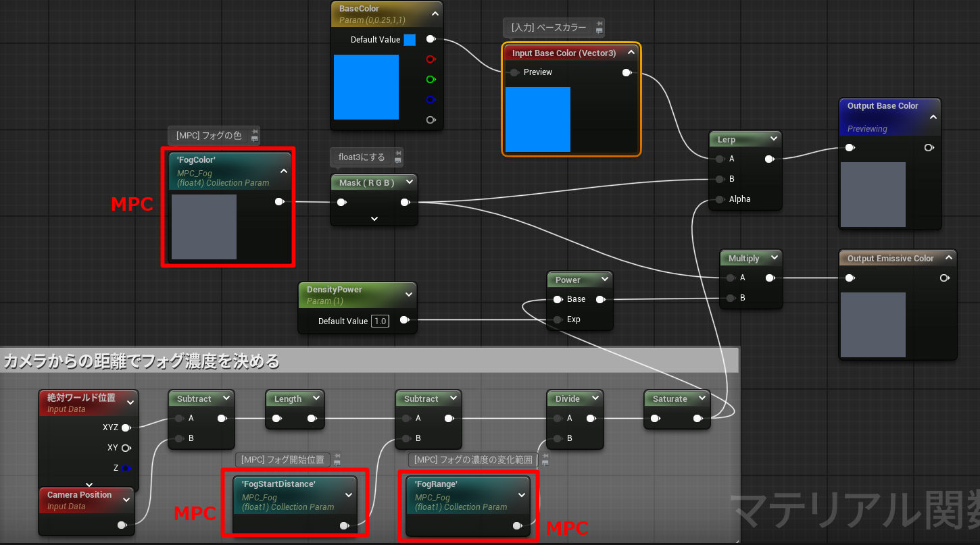The height and width of the screenshot is (545, 980).
Task: Expand the Saturate node preview chevron
Action: (702, 399)
